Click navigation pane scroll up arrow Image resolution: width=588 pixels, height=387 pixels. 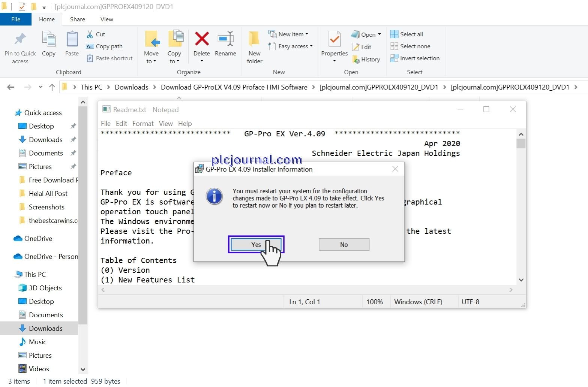pos(83,102)
